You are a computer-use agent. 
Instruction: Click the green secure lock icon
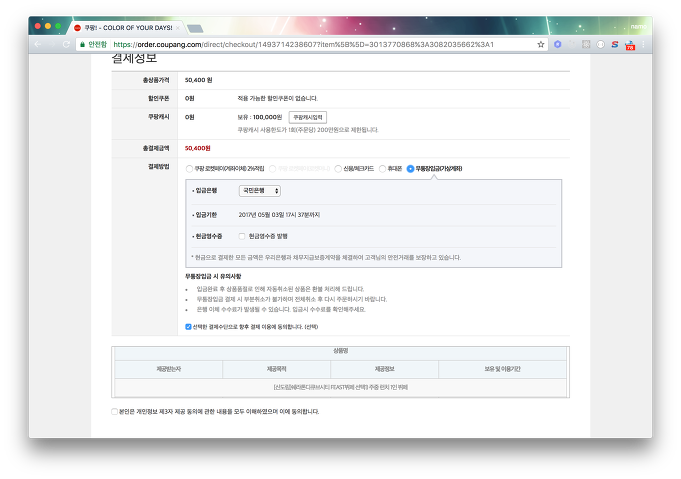tap(82, 44)
